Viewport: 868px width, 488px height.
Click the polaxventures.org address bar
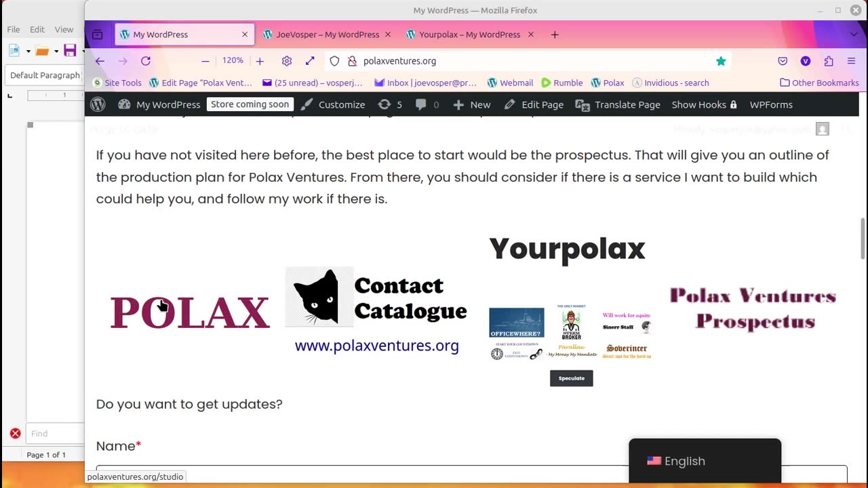tap(528, 61)
